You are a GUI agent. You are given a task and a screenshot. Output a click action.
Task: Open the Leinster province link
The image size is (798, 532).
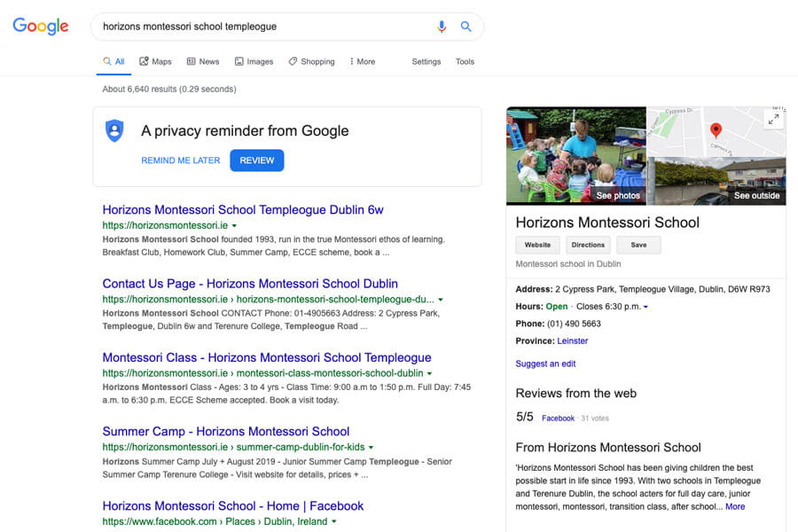tap(573, 341)
